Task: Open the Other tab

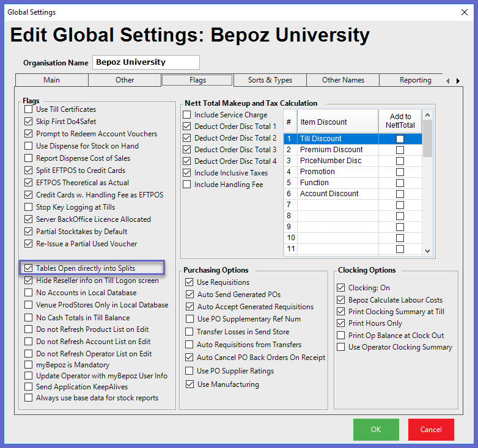Action: pyautogui.click(x=124, y=80)
